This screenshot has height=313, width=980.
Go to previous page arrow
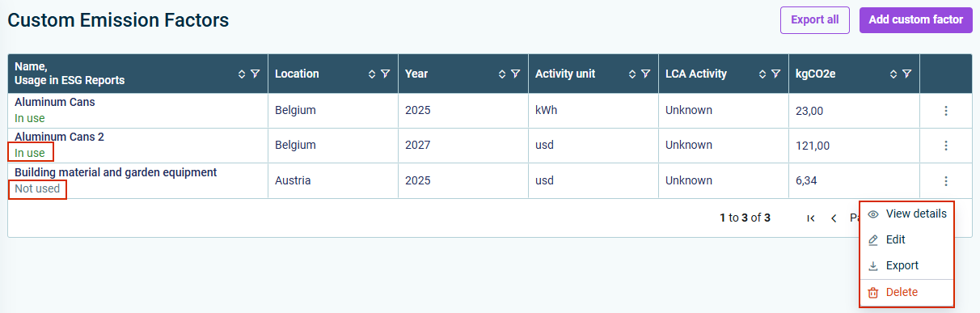(834, 218)
